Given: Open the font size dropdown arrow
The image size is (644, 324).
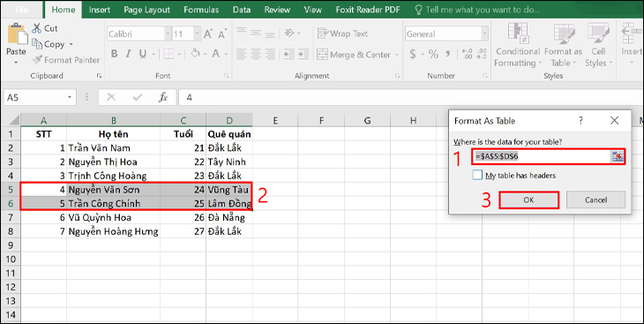Looking at the screenshot, I should (197, 34).
